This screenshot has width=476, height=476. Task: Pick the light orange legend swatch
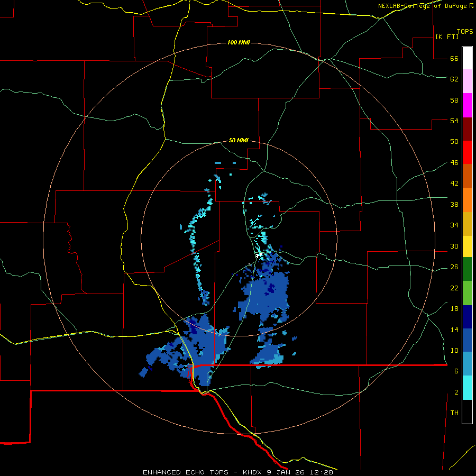[467, 200]
